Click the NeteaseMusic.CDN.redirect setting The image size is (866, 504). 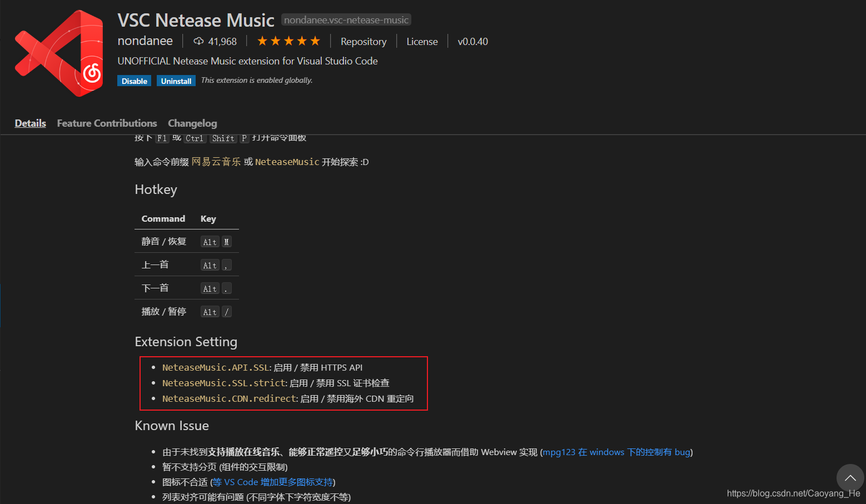(x=230, y=398)
